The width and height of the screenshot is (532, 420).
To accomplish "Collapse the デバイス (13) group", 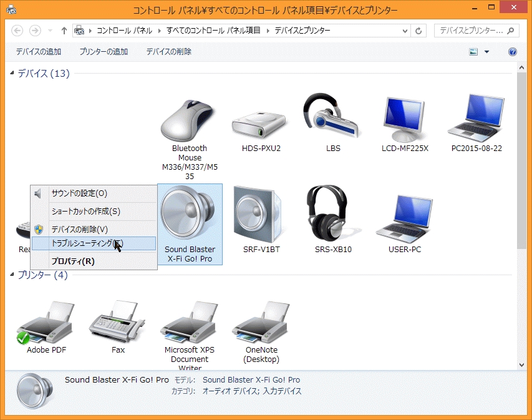I will tap(12, 72).
